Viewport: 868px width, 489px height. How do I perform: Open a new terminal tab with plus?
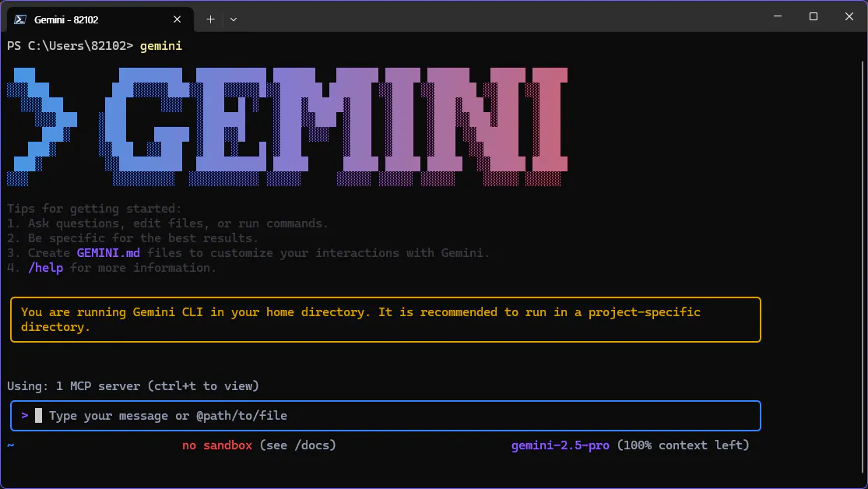tap(210, 19)
